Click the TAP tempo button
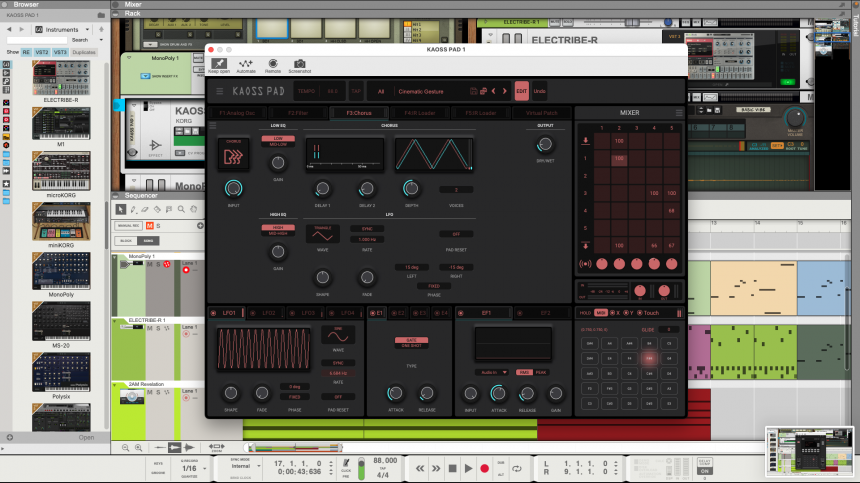 pyautogui.click(x=356, y=91)
